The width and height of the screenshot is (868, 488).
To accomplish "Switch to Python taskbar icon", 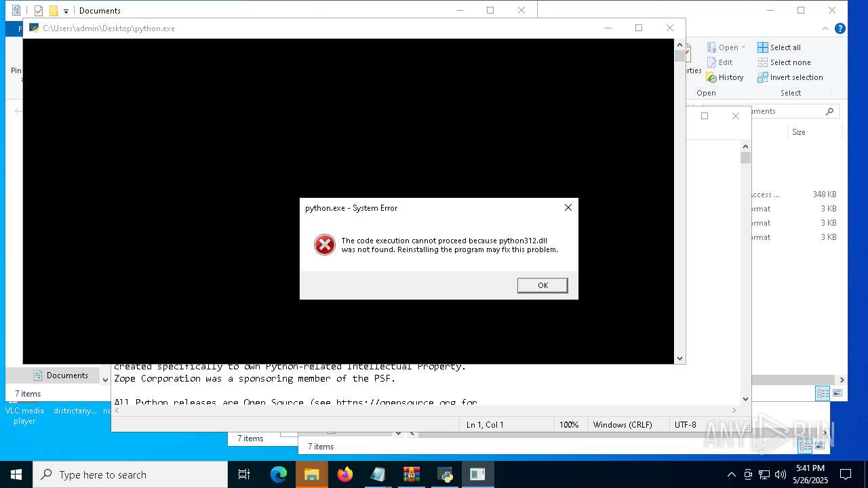I will 445,474.
